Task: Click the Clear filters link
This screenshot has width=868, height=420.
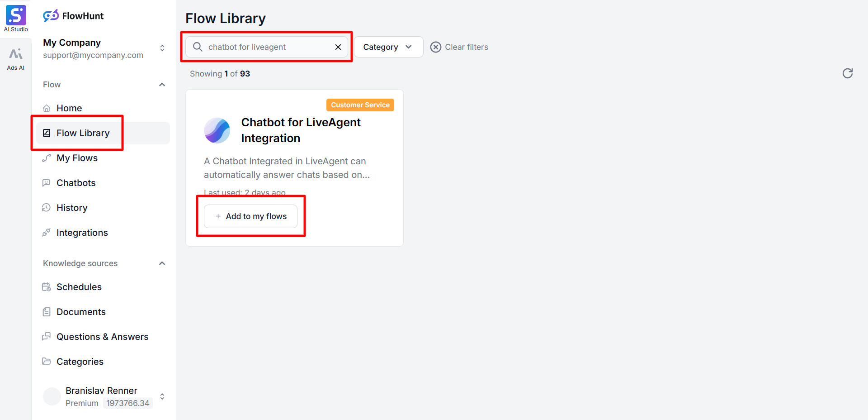Action: point(466,47)
